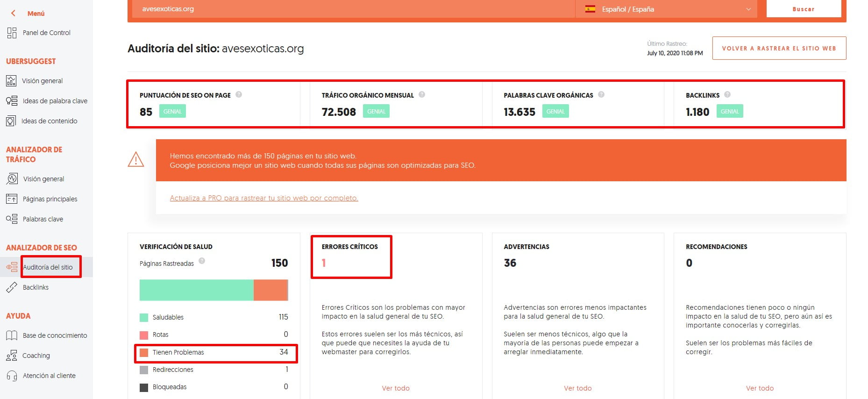Viewport: 868px width, 399px height.
Task: Click the Advertencias count 36
Action: [510, 263]
